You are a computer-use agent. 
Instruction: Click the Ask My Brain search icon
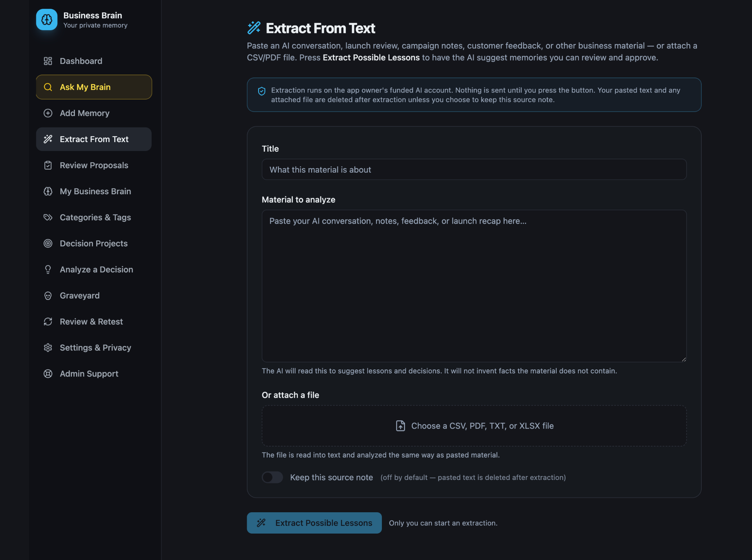[x=48, y=87]
